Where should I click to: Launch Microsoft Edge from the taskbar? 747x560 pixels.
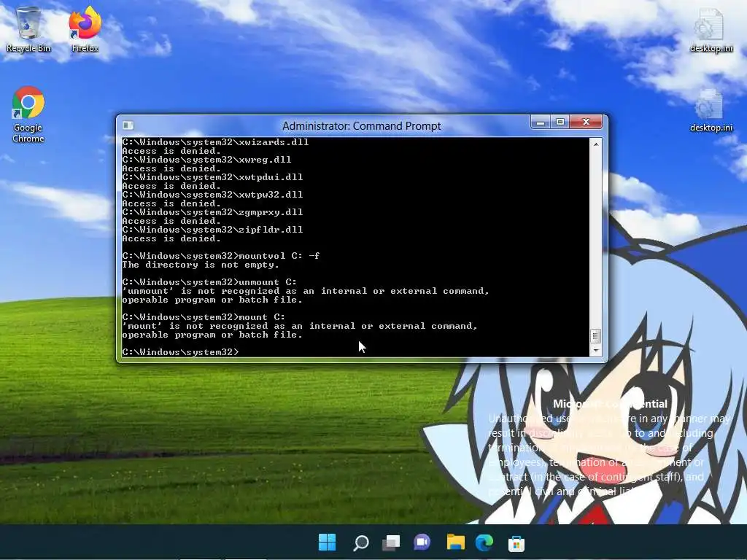pos(484,542)
